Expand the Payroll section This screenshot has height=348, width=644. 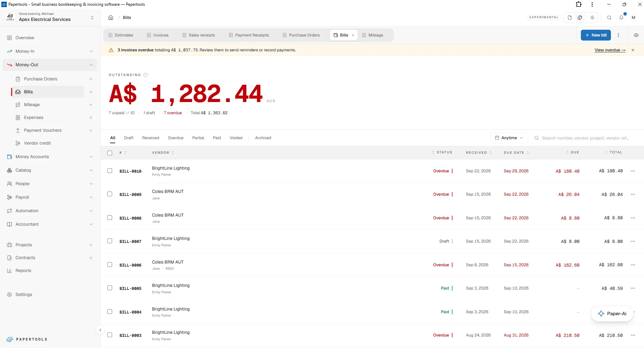pos(50,197)
